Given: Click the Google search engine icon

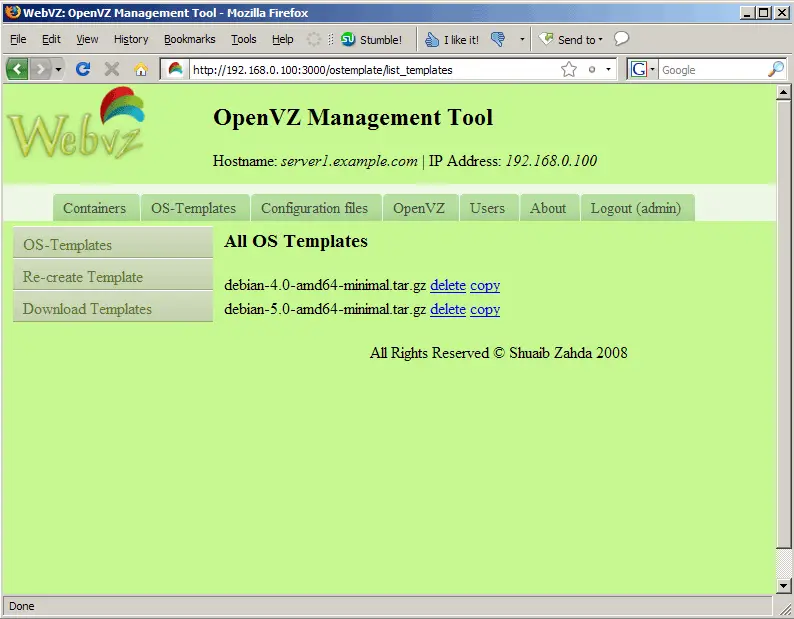Looking at the screenshot, I should (x=639, y=69).
